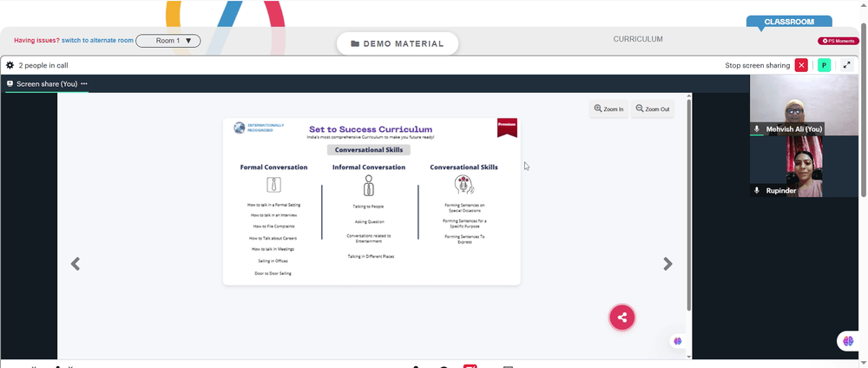Open PS Moments badge
The width and height of the screenshot is (868, 368).
(838, 41)
